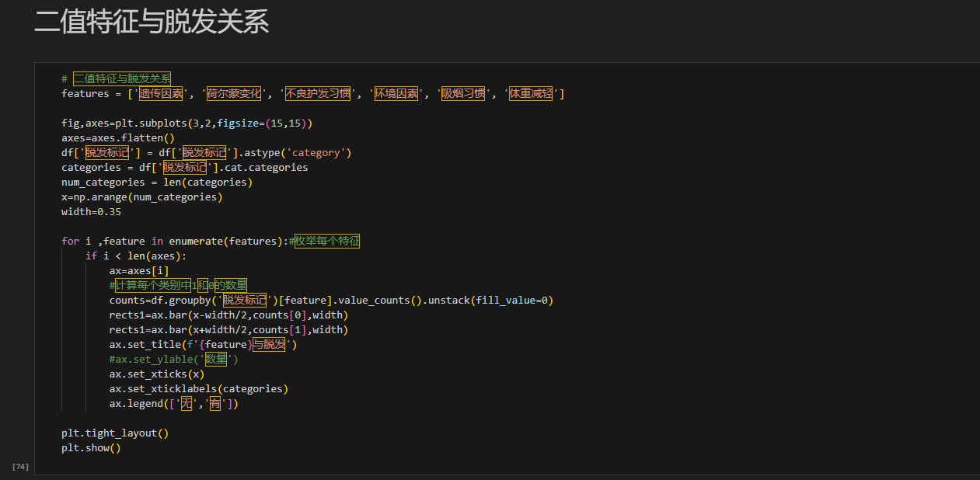Click the .cat.categories code line

coord(185,167)
